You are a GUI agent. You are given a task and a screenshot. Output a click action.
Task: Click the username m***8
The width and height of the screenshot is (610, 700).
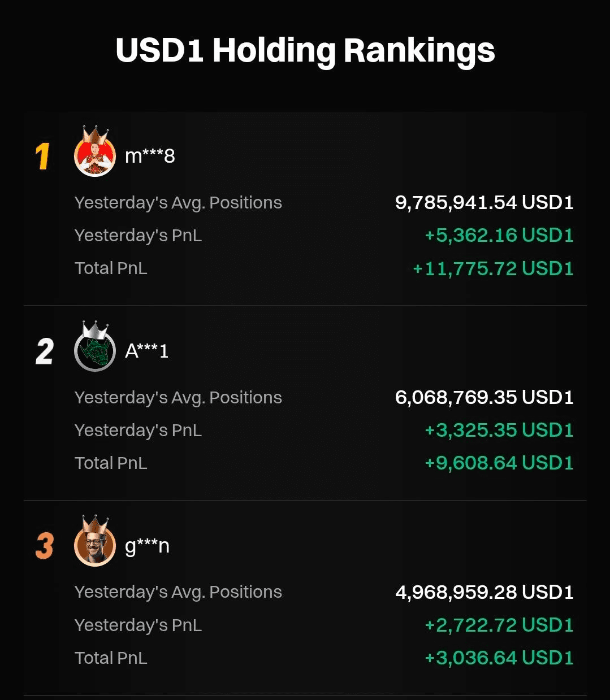pos(150,155)
